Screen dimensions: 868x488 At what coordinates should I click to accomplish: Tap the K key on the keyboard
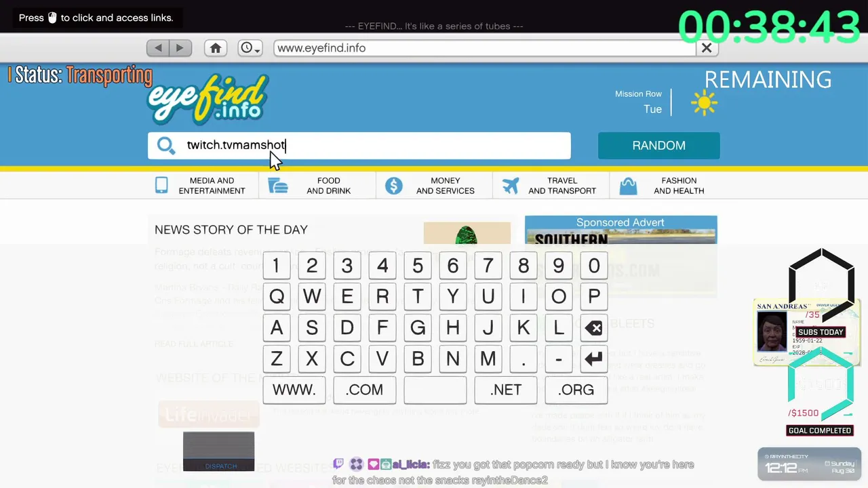pos(523,328)
